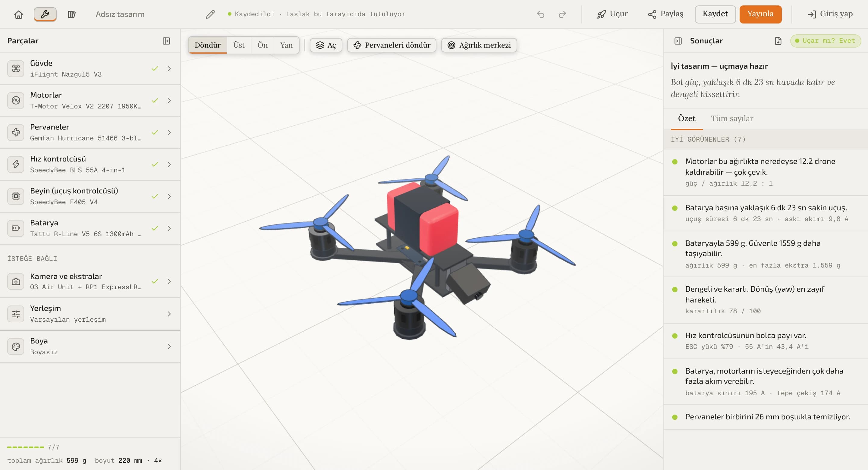The image size is (868, 470).
Task: Expand the Pervaneler row chevron
Action: click(169, 132)
